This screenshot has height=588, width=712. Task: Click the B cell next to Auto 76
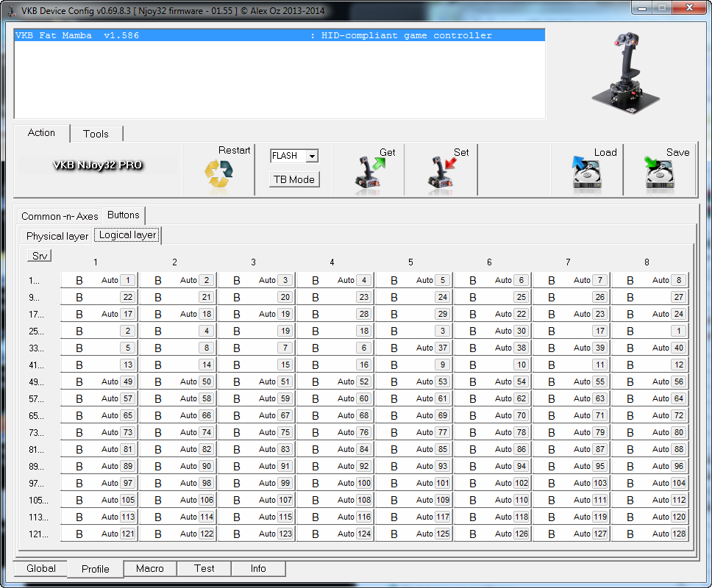point(315,432)
